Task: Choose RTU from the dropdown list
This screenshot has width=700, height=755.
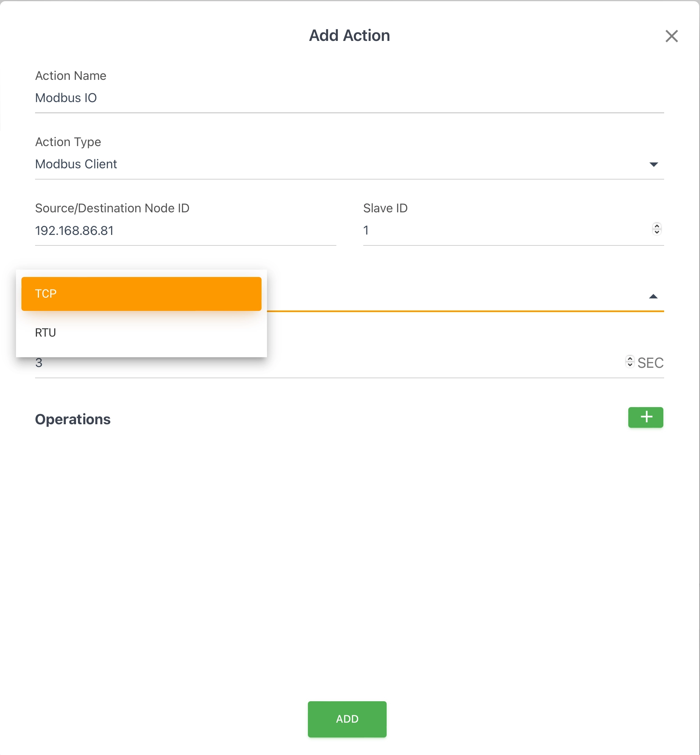Action: (141, 333)
